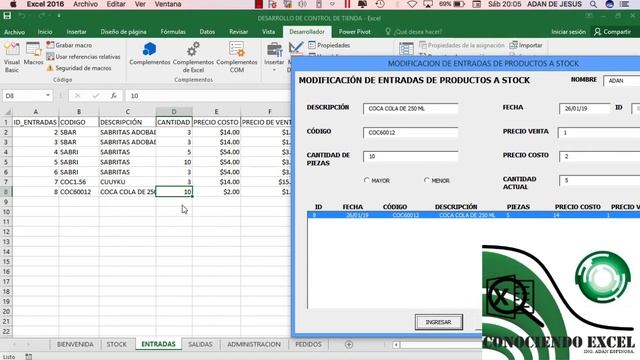Click Grabar macro
The height and width of the screenshot is (360, 640).
coord(69,45)
